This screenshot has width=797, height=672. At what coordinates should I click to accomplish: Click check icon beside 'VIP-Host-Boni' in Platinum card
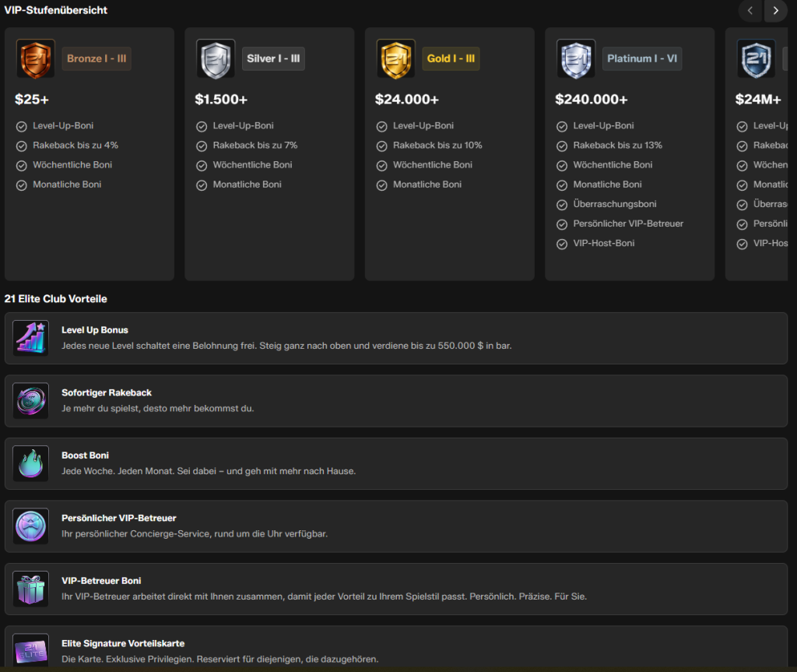562,245
